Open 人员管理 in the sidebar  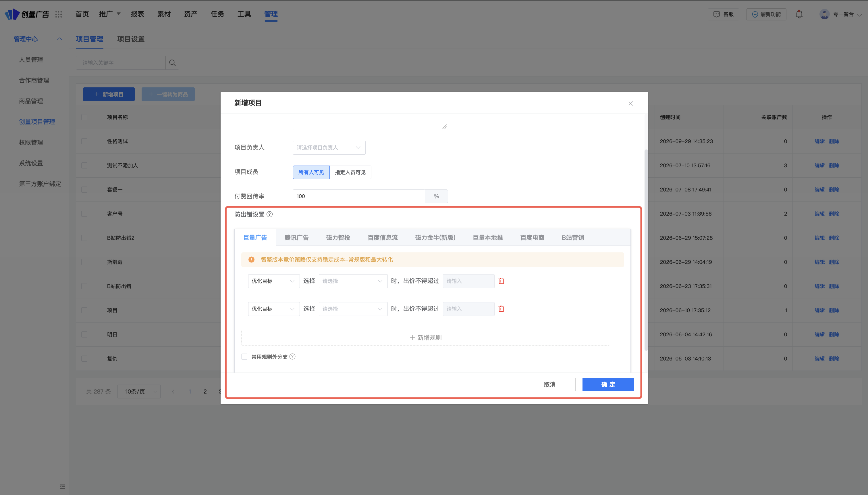point(31,60)
